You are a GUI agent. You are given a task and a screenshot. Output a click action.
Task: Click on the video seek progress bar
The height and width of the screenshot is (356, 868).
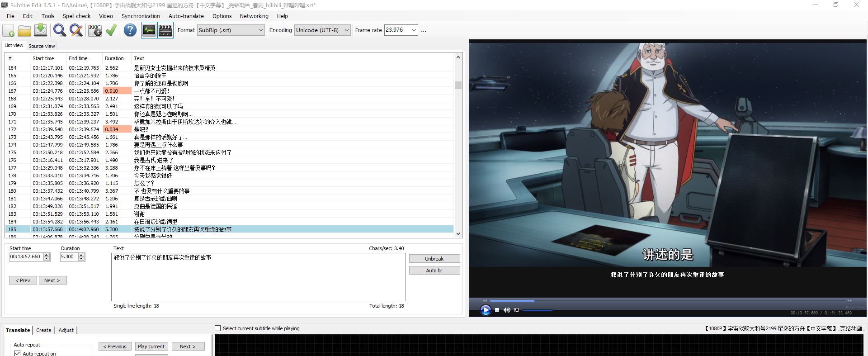667,300
